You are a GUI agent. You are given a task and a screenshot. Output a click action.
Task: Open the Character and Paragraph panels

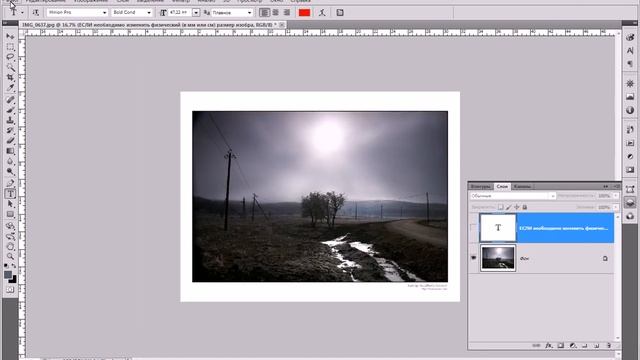(340, 13)
